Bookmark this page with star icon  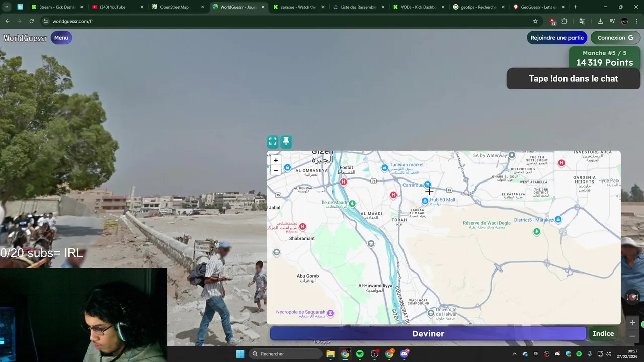click(535, 21)
